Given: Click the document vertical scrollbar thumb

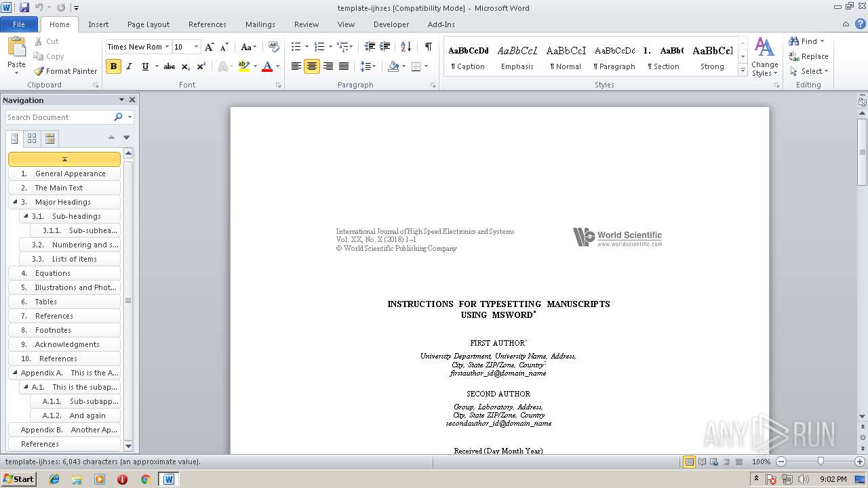Looking at the screenshot, I should 862,152.
